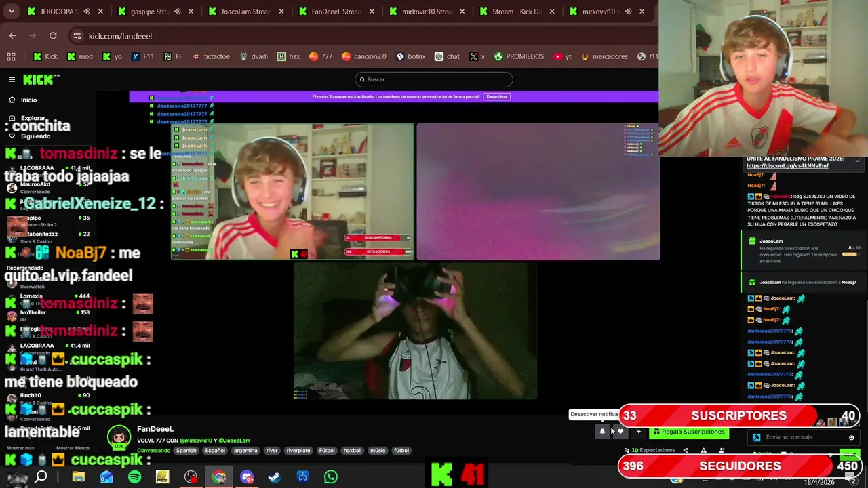Open the F11 bookmark
Screen dimensions: 868x488
point(142,56)
